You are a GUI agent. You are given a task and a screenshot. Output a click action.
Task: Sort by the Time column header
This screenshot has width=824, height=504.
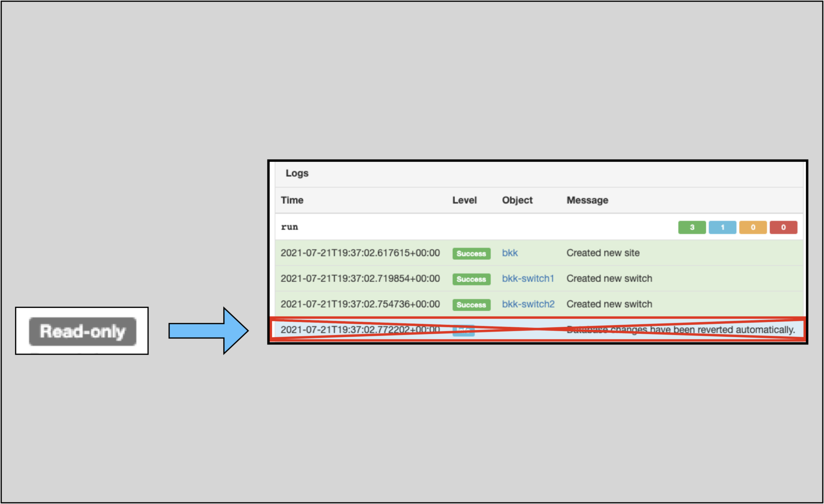[292, 200]
